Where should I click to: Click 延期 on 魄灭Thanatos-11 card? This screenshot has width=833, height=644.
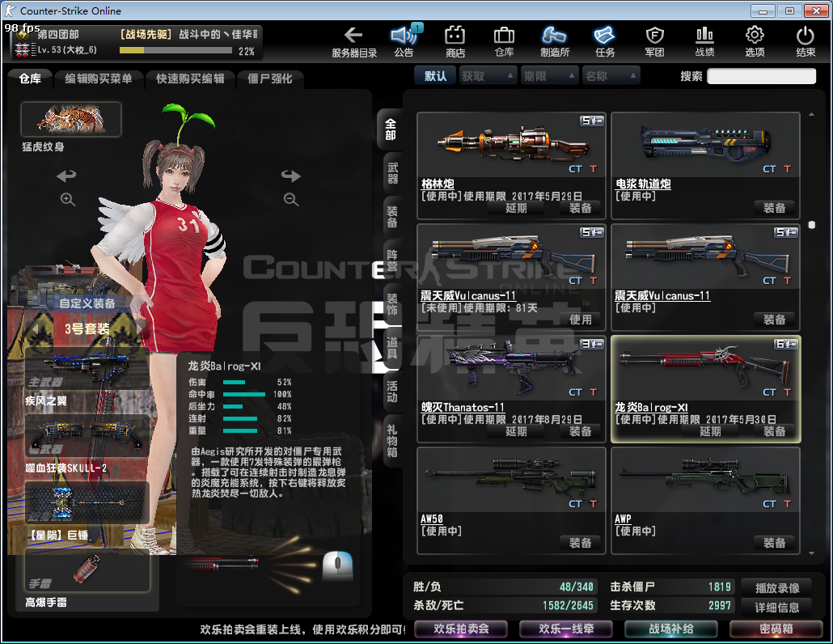tap(516, 431)
